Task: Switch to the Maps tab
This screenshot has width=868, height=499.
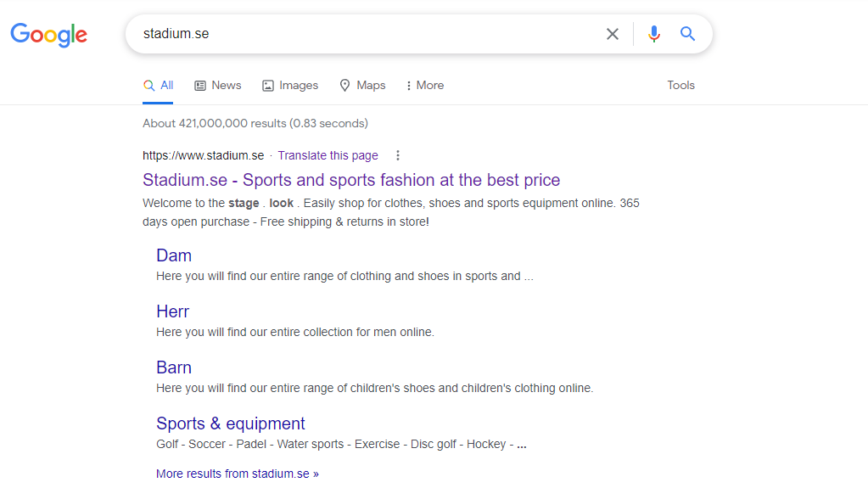Action: (362, 86)
